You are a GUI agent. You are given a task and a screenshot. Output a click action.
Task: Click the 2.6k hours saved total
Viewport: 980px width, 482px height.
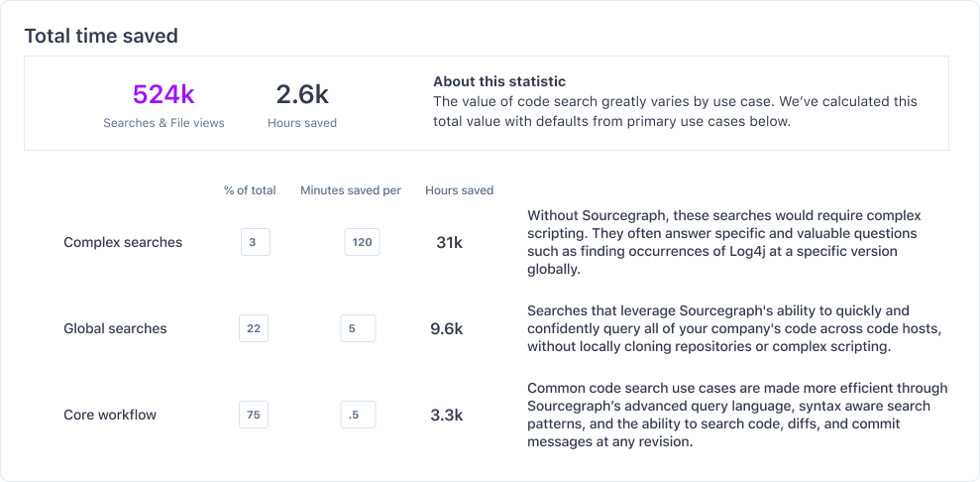pos(302,94)
